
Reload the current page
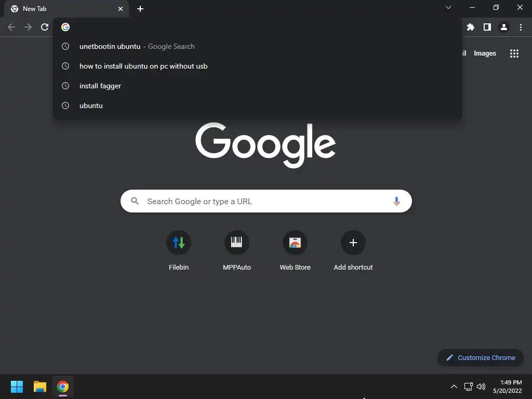(x=45, y=27)
